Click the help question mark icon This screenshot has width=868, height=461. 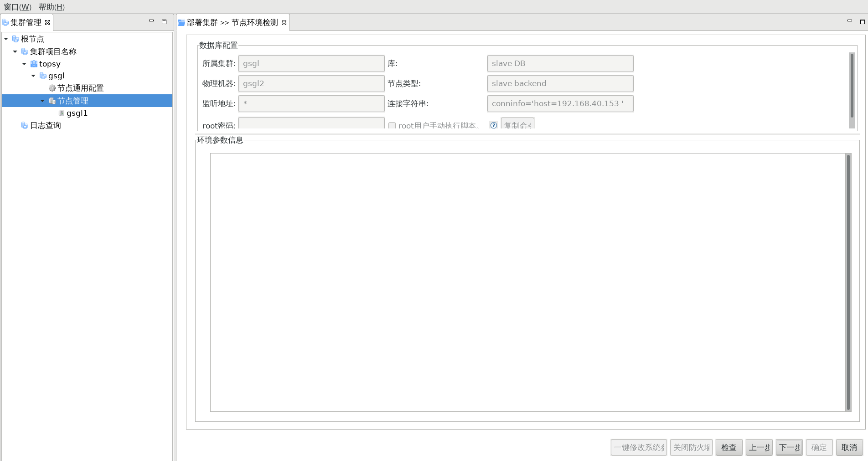(x=493, y=125)
